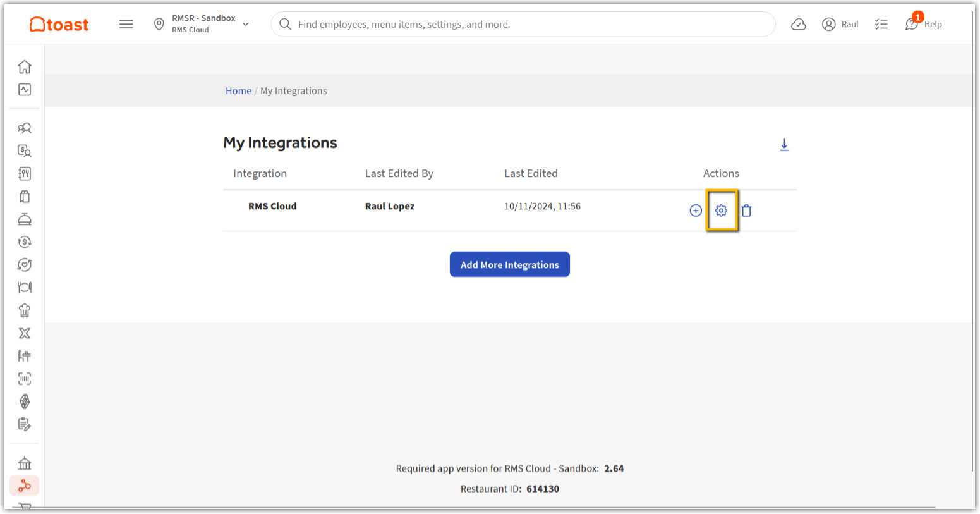
Task: Click the Add More Integrations button
Action: [510, 264]
